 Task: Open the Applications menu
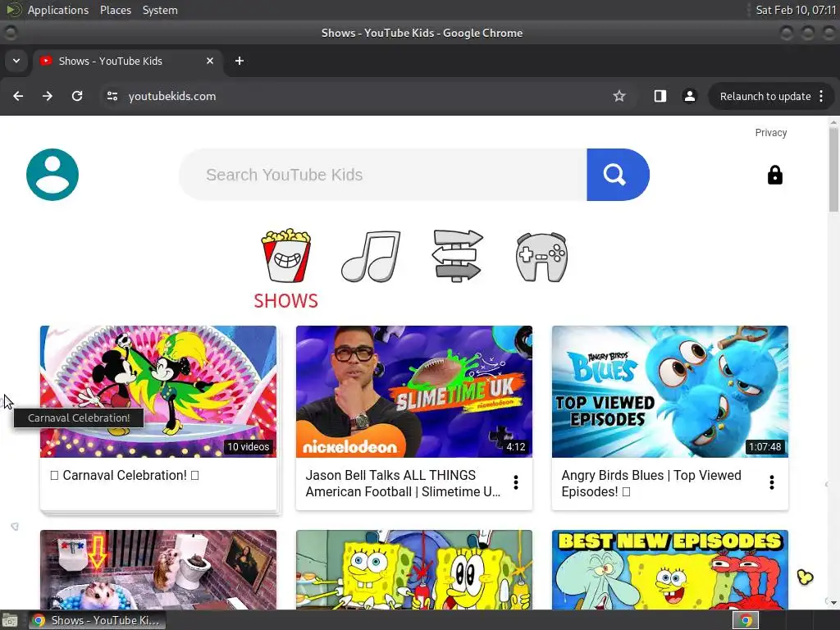(x=58, y=10)
